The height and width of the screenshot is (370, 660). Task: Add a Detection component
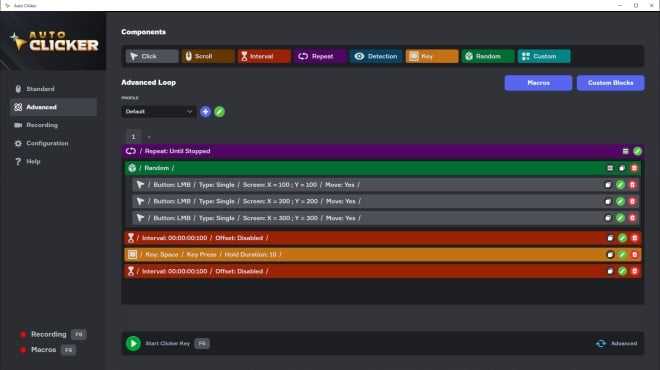375,56
